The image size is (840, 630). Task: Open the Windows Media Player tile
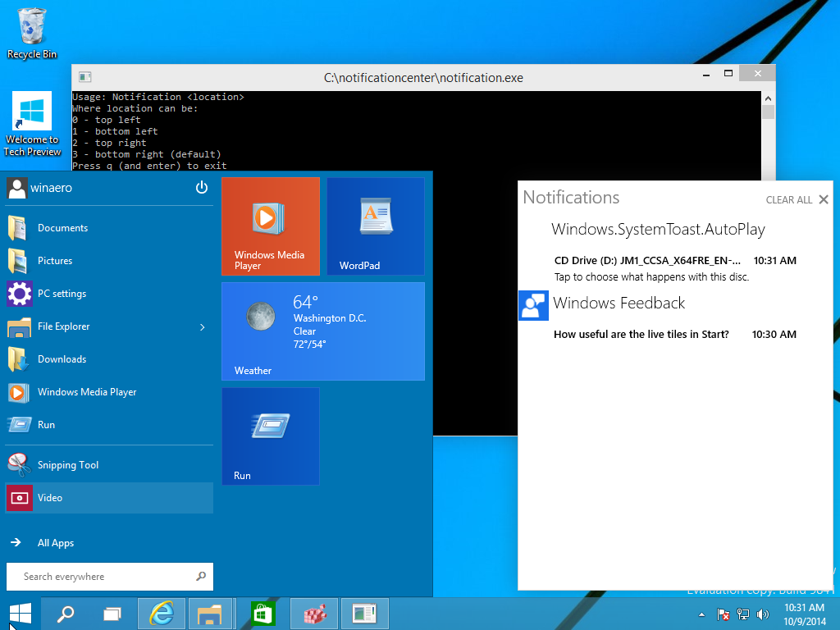pos(270,226)
